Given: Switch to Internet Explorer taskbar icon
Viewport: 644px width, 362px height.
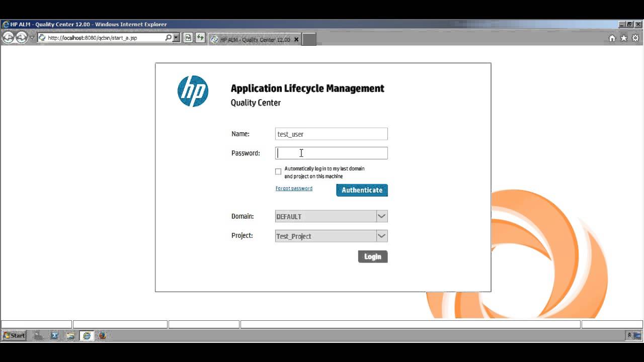Looking at the screenshot, I should tap(87, 335).
